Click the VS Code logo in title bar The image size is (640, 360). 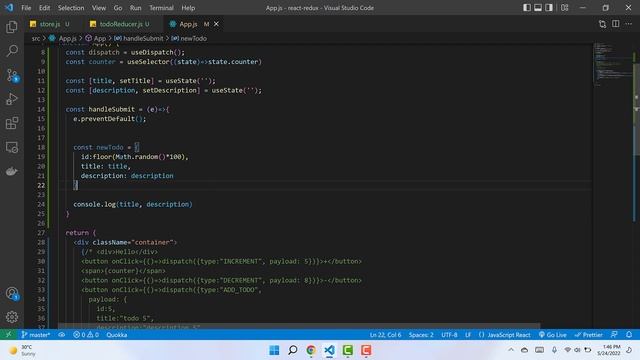9,8
